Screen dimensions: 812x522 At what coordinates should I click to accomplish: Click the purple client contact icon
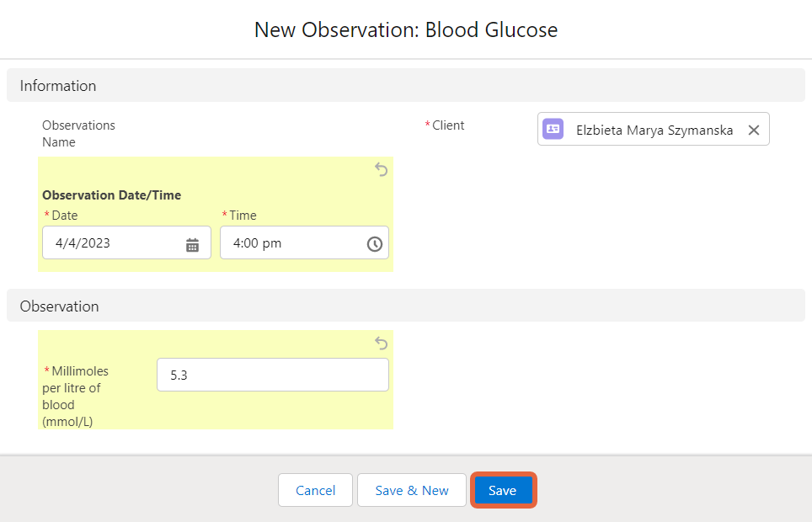(553, 129)
